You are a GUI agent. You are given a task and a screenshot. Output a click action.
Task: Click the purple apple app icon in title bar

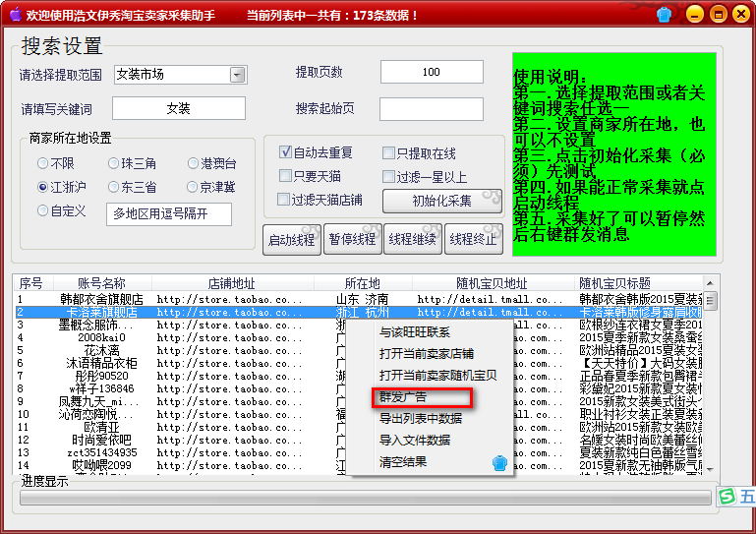16,14
